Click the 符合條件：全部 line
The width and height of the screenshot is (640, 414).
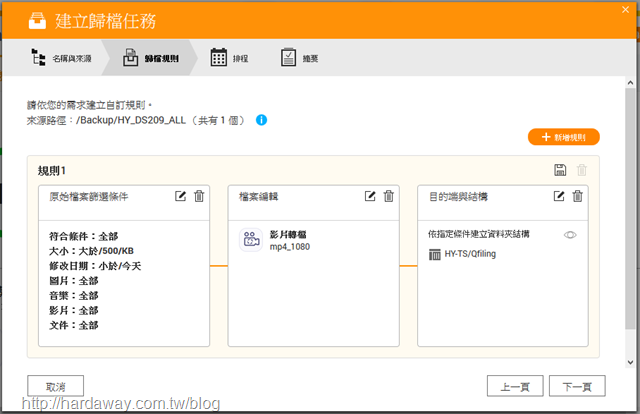(84, 236)
